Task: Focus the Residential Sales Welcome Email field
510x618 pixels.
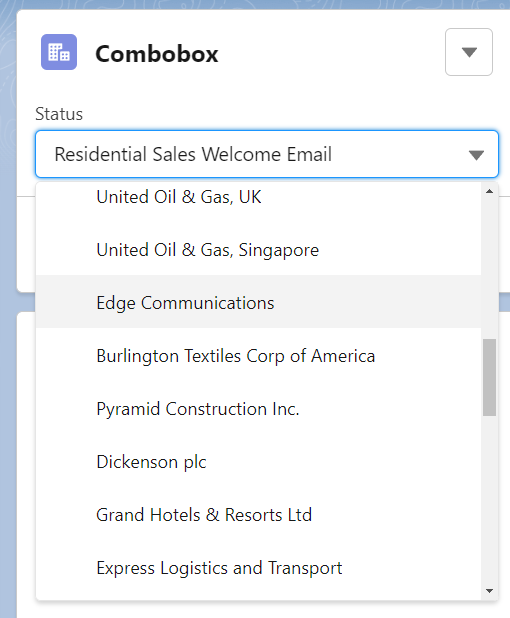Action: point(267,154)
